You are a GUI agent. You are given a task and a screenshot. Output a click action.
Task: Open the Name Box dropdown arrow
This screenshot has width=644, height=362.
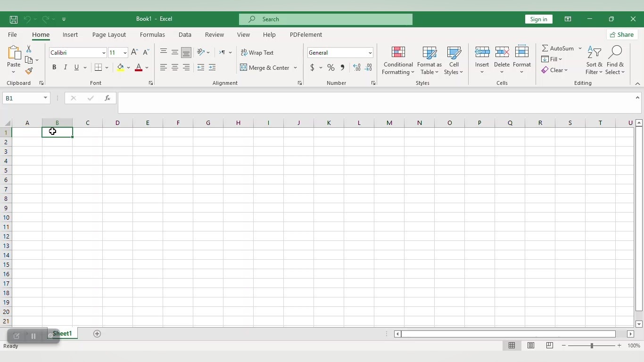45,98
